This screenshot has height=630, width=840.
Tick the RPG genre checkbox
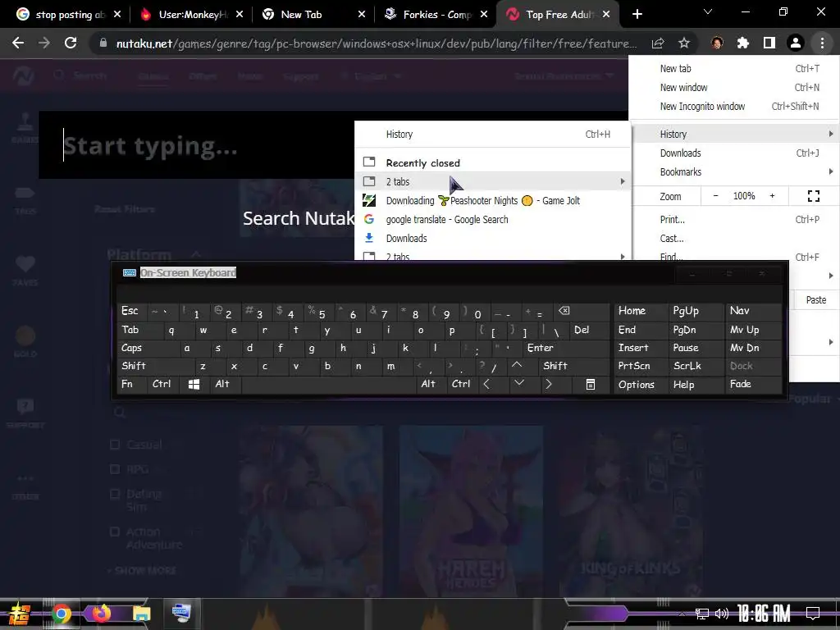point(114,469)
